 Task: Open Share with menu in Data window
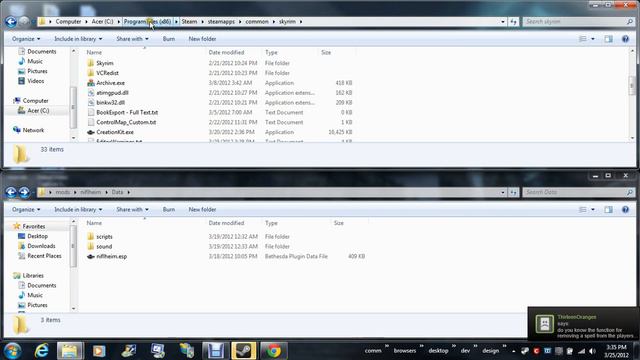(x=132, y=209)
